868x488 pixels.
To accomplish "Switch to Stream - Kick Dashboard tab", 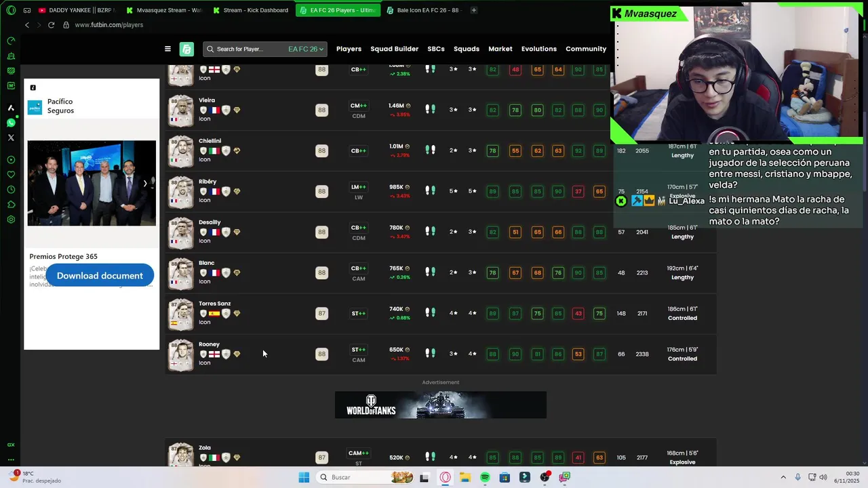I will click(x=251, y=10).
